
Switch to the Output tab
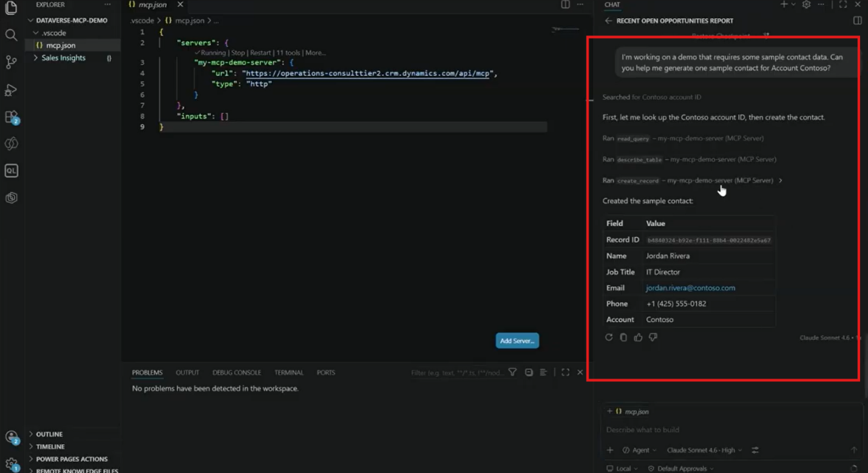point(188,373)
